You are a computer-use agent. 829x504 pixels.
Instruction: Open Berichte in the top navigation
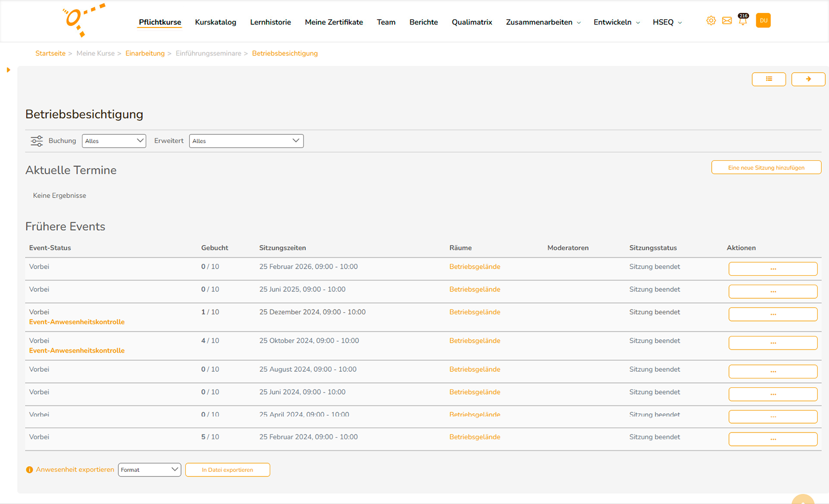click(423, 22)
